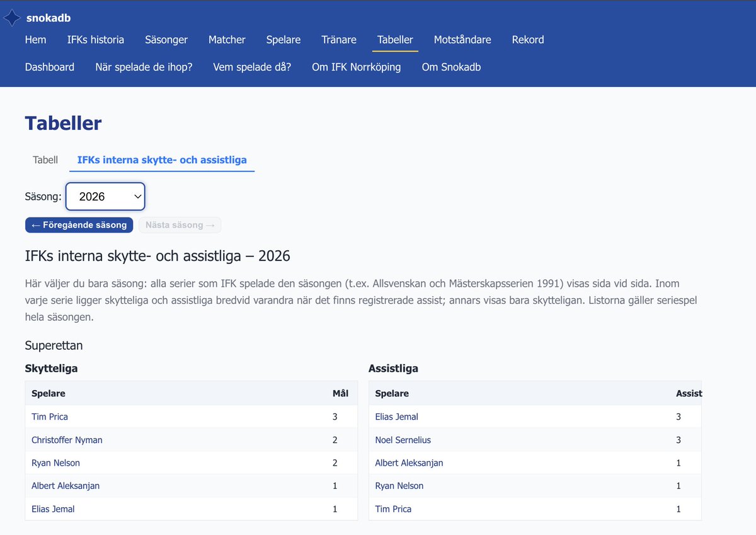Click the Mål column header

point(340,393)
